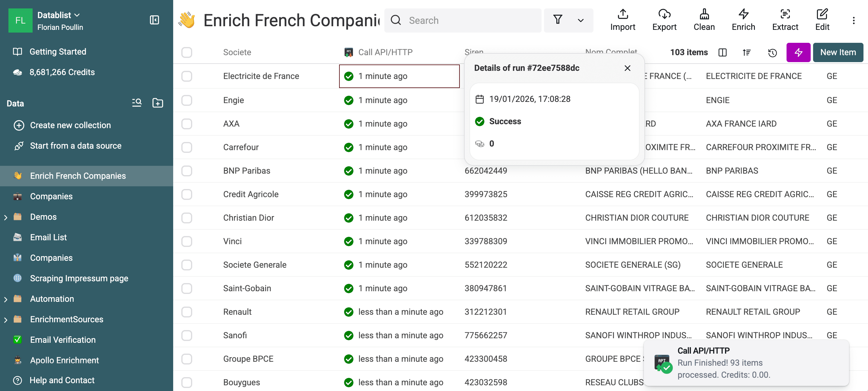The image size is (868, 391).
Task: Tick the Electricite de France row checkbox
Action: point(187,76)
